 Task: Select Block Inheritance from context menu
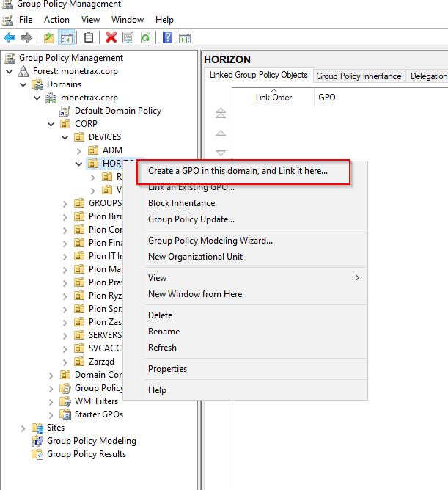[181, 203]
